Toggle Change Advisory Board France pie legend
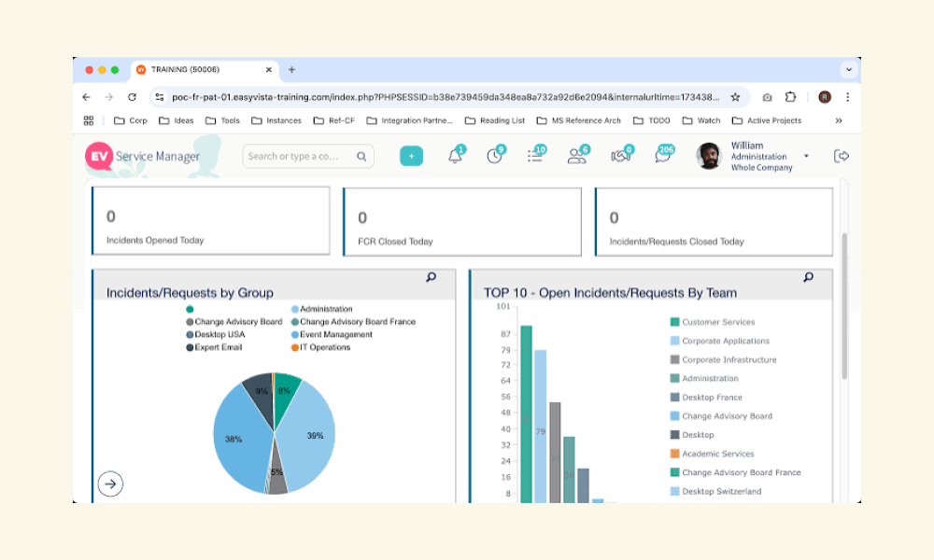The image size is (934, 560). [x=353, y=321]
